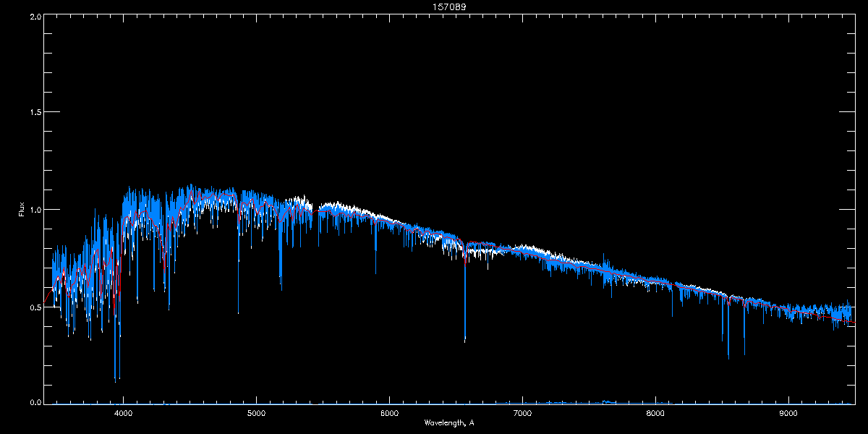
Task: Click the deepest absorption line near 8540 Å
Action: point(728,356)
